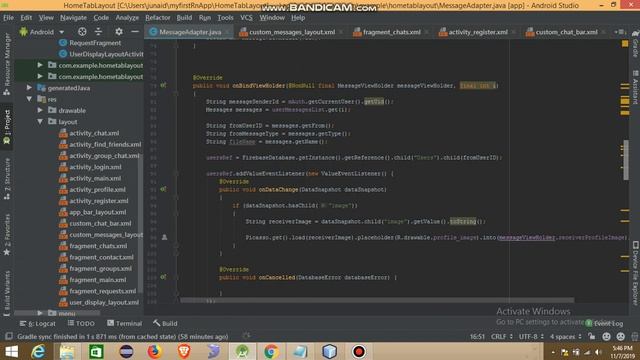Open Chrome from taskbar
Screen dimensions: 640x360
click(271, 352)
